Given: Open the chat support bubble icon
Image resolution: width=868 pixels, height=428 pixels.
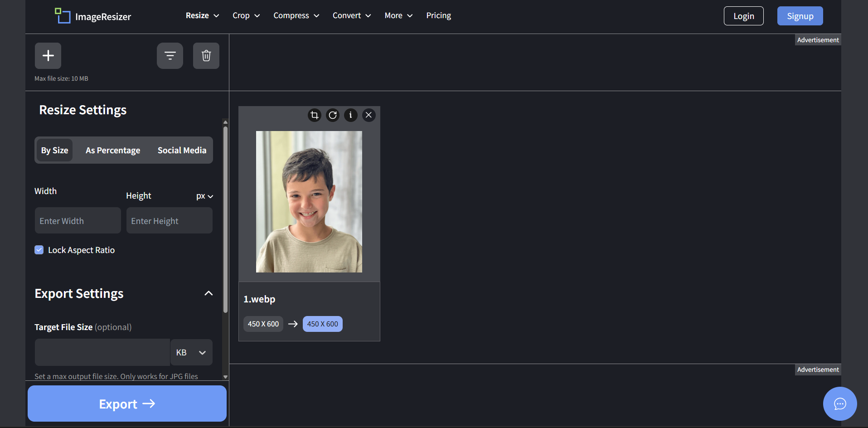Looking at the screenshot, I should click(839, 404).
